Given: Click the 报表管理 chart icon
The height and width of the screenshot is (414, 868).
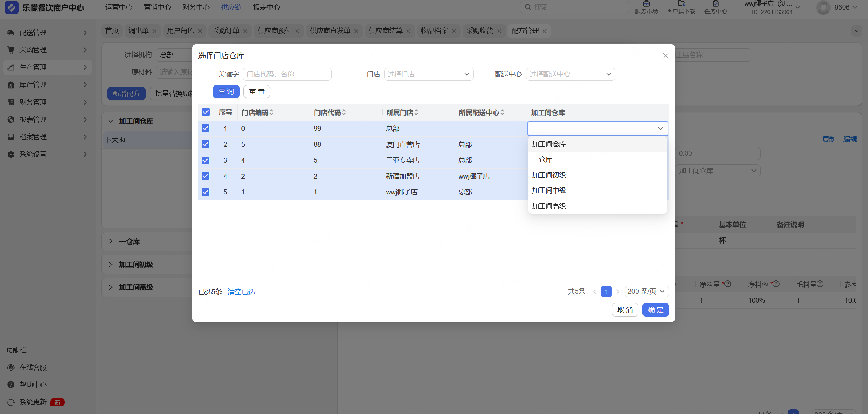Looking at the screenshot, I should pyautogui.click(x=11, y=119).
